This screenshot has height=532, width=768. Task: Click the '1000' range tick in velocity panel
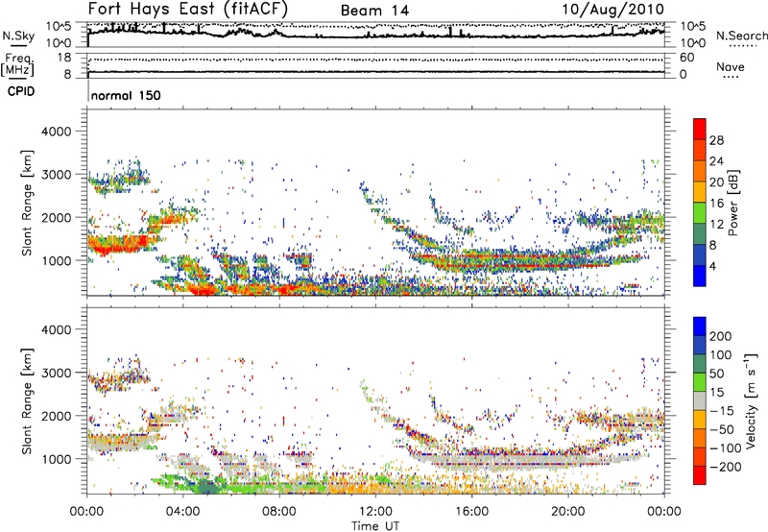[x=57, y=459]
